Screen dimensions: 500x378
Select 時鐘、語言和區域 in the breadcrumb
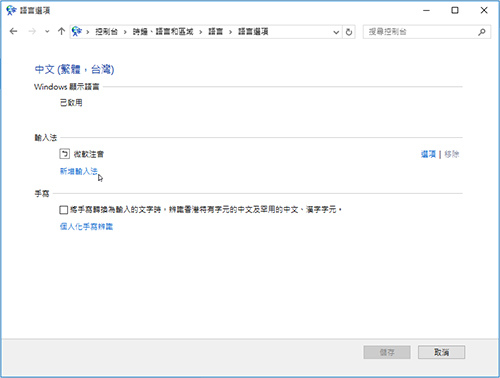point(163,32)
